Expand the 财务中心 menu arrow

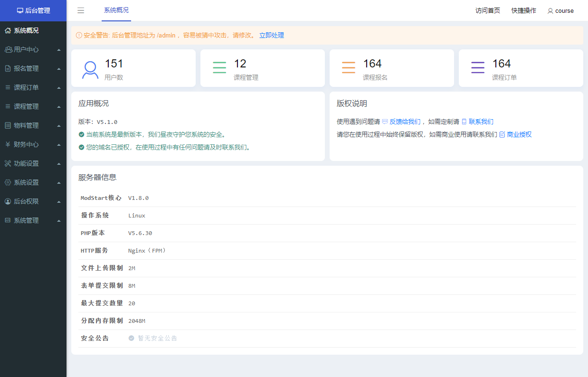(x=59, y=145)
